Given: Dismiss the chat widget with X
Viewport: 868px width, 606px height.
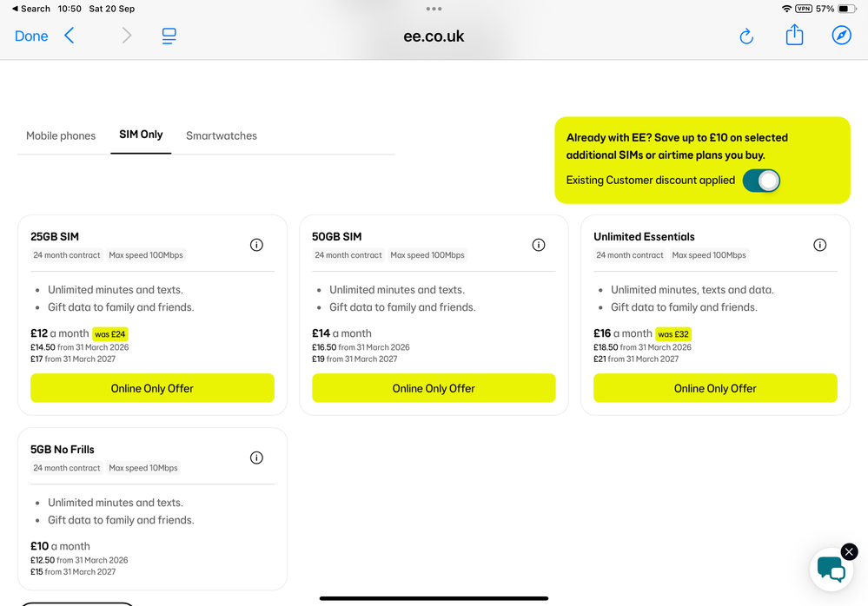Looking at the screenshot, I should tap(849, 552).
